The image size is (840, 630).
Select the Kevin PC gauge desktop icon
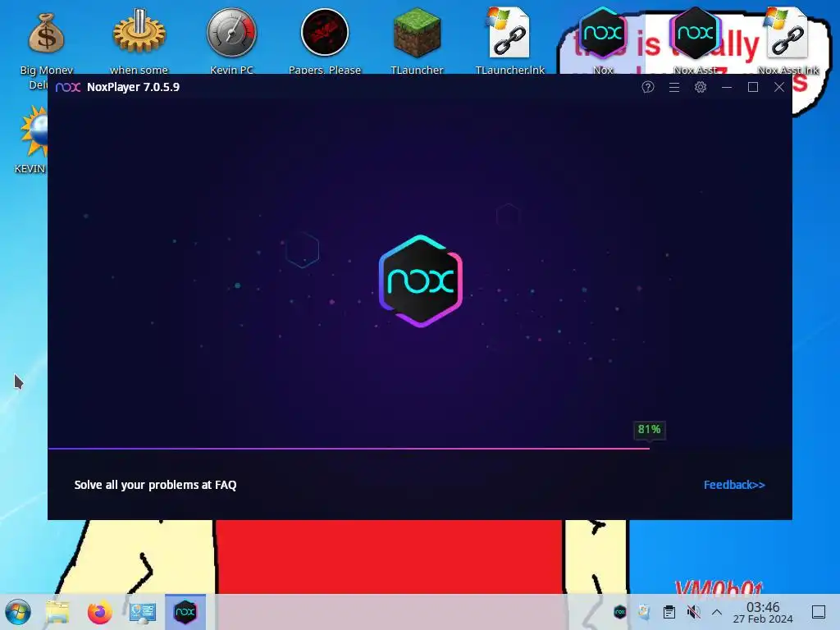[231, 32]
